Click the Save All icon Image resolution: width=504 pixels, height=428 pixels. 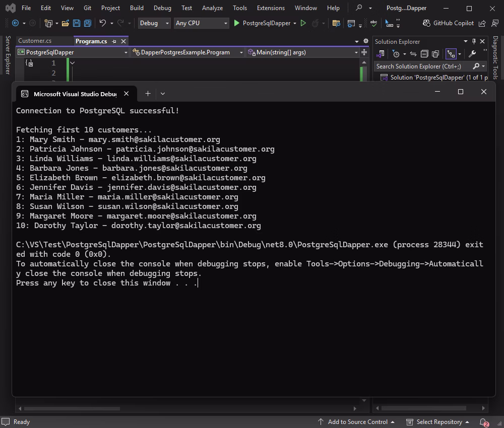point(87,23)
